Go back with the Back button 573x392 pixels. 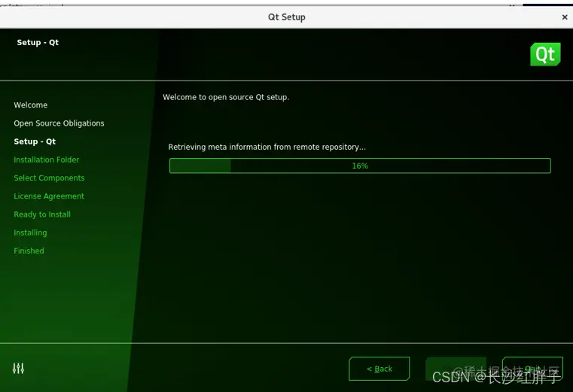click(379, 369)
